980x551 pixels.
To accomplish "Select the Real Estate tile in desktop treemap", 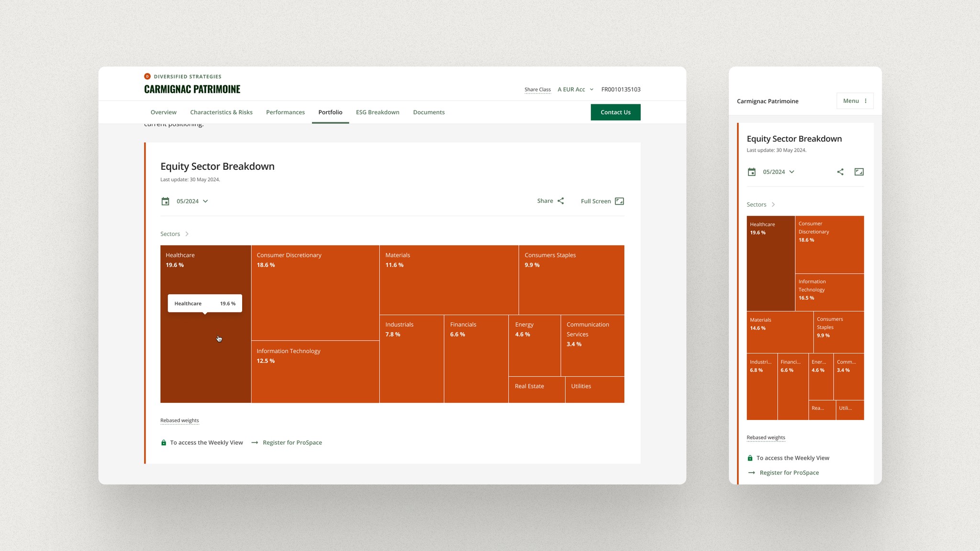I will pos(537,390).
